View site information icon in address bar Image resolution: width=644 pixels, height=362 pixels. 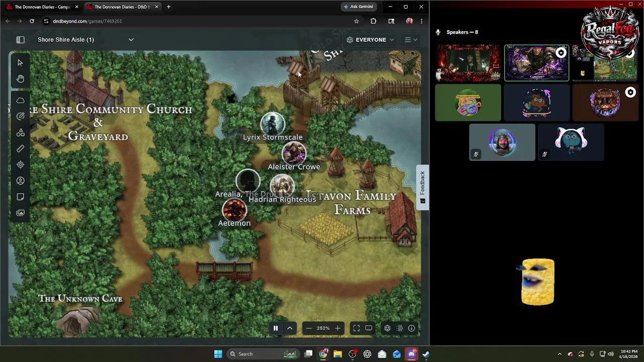(x=46, y=21)
